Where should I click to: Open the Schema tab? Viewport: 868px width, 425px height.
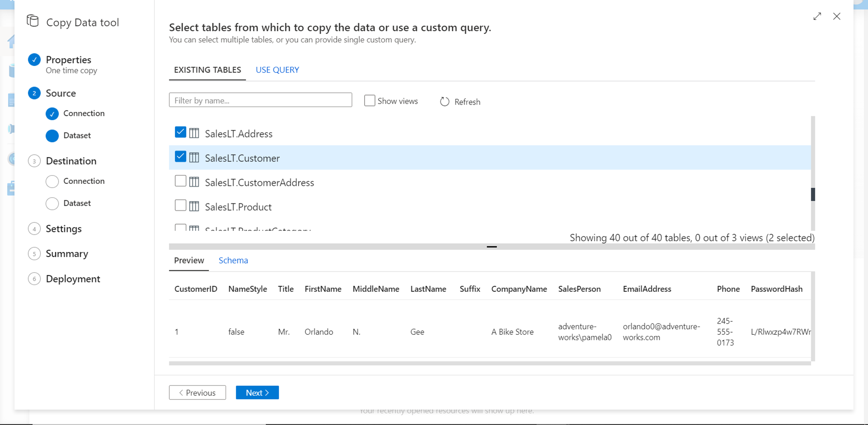pyautogui.click(x=233, y=260)
